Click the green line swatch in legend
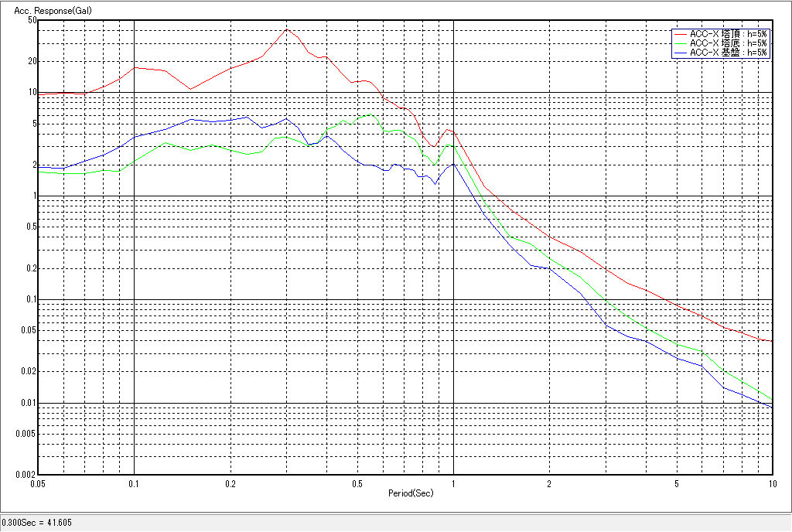The image size is (792, 532). pos(681,43)
